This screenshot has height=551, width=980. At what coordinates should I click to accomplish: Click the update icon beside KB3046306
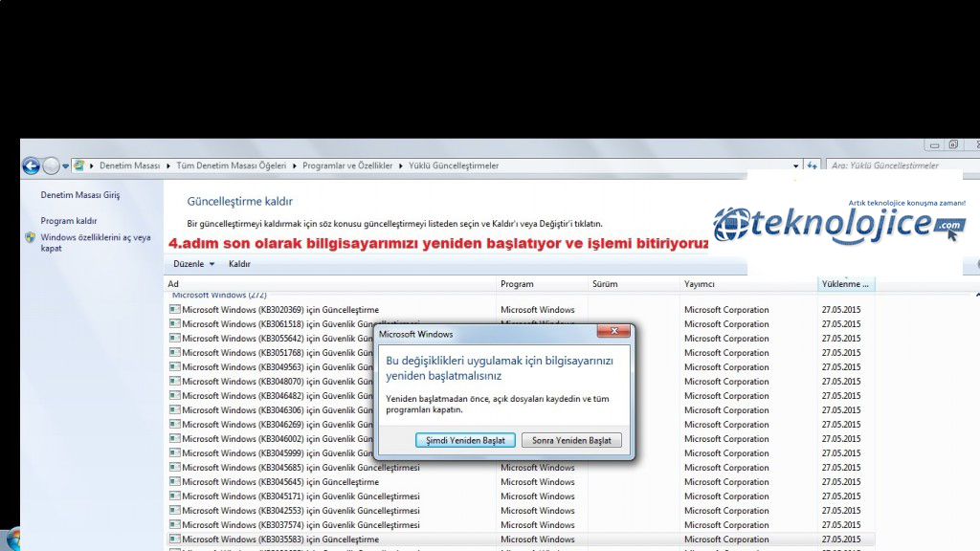click(x=175, y=409)
